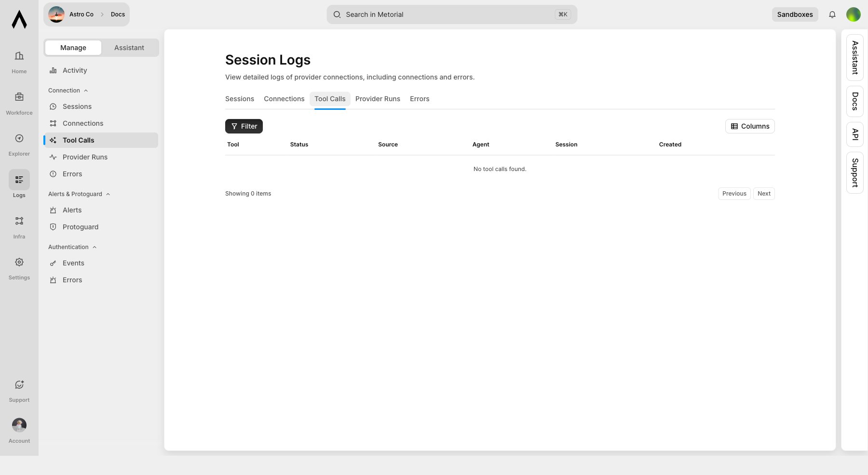Click the Next page button
The height and width of the screenshot is (475, 868).
point(764,194)
